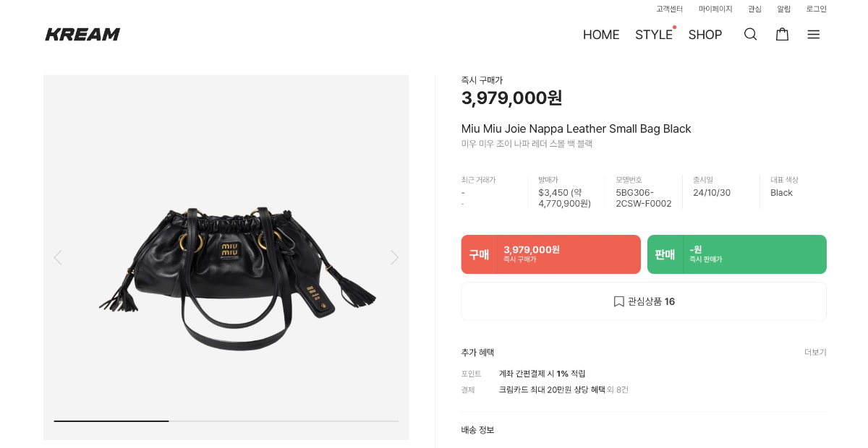This screenshot has width=868, height=448.
Task: Click the 로그인 login link
Action: point(816,9)
